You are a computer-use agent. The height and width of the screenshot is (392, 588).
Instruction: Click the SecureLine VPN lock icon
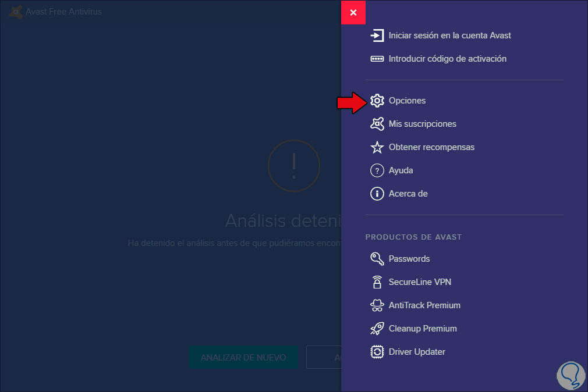click(377, 282)
